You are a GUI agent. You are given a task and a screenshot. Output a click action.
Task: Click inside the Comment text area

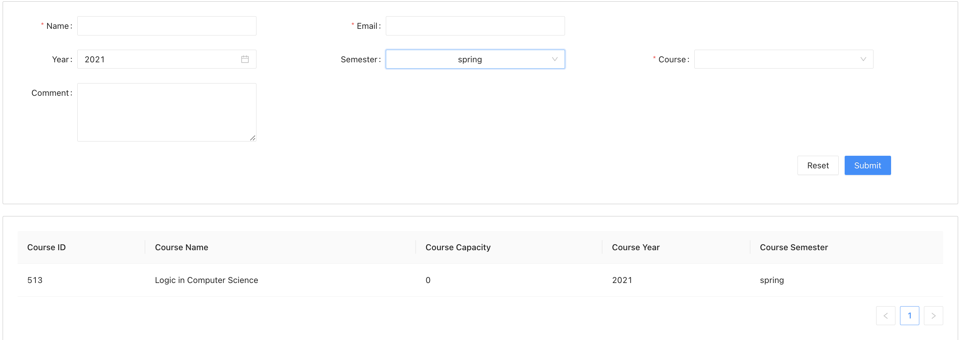click(x=166, y=112)
